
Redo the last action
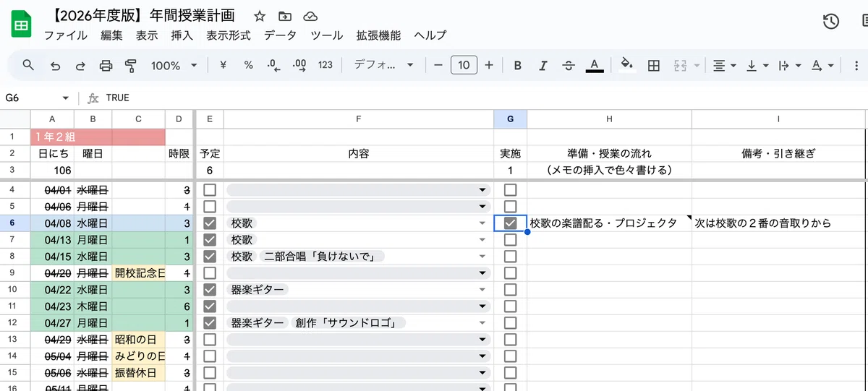80,66
